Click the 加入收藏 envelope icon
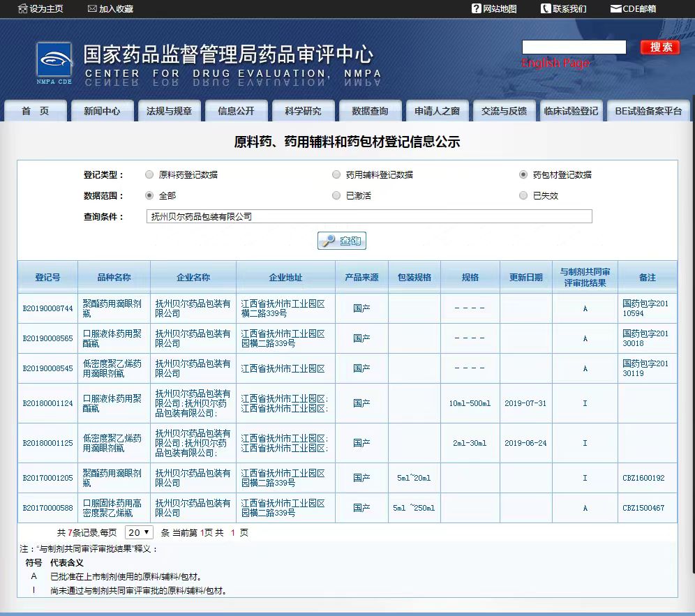This screenshot has height=616, width=695. pos(92,9)
